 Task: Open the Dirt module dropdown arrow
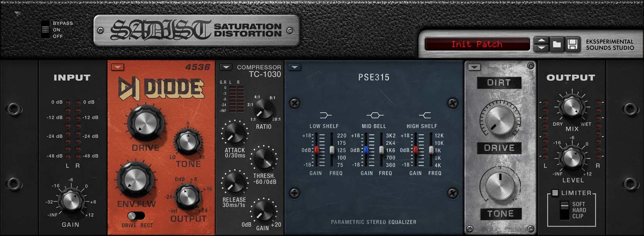pyautogui.click(x=474, y=67)
